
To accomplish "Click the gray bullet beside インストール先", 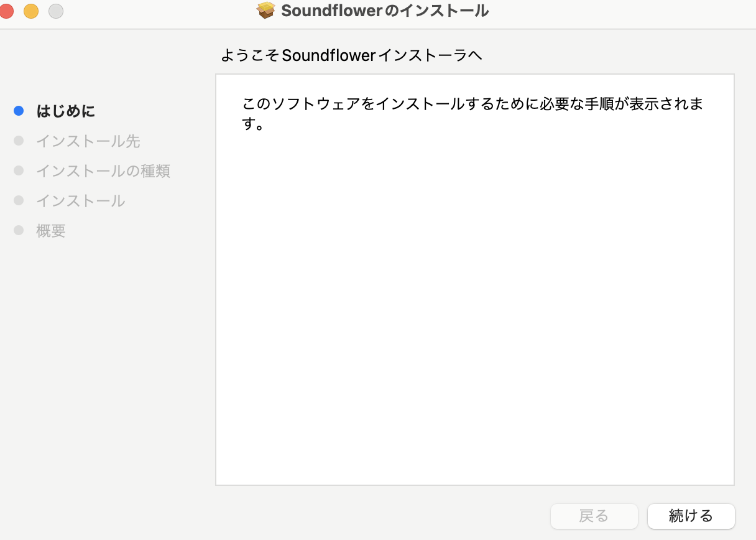I will pos(19,141).
